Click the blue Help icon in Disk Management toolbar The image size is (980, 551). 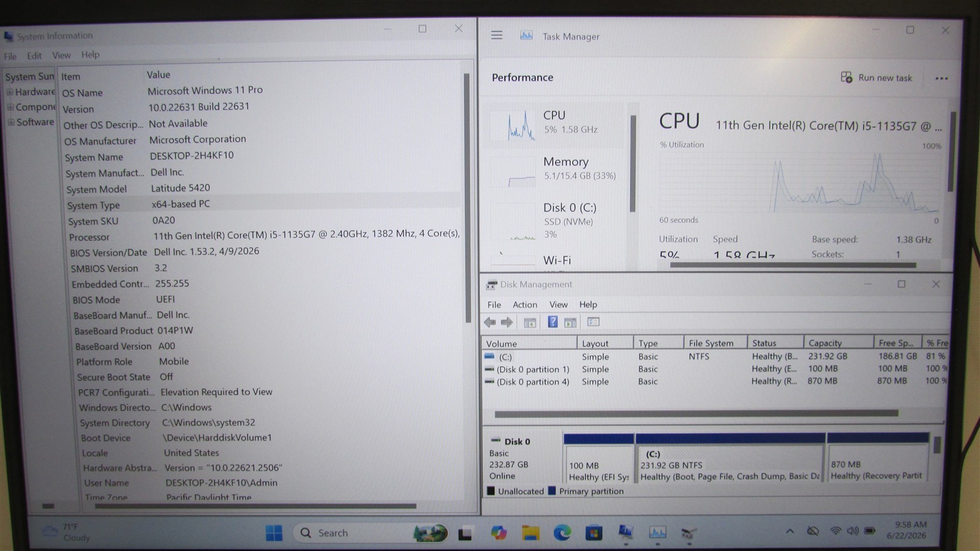point(552,322)
